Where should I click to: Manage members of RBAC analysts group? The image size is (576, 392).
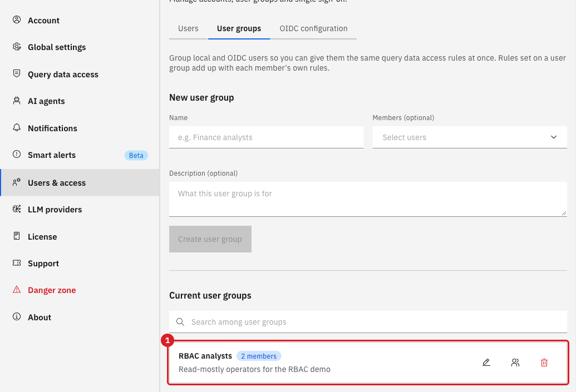click(x=515, y=363)
